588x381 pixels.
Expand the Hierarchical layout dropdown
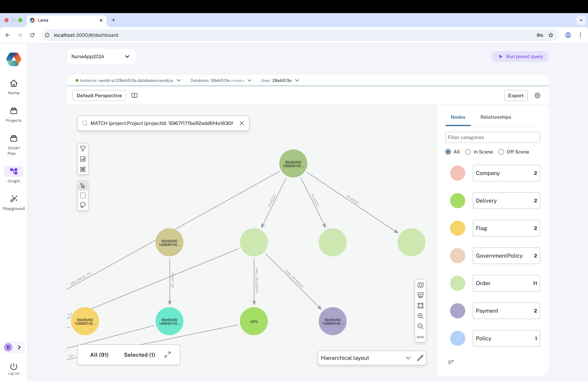pyautogui.click(x=408, y=358)
